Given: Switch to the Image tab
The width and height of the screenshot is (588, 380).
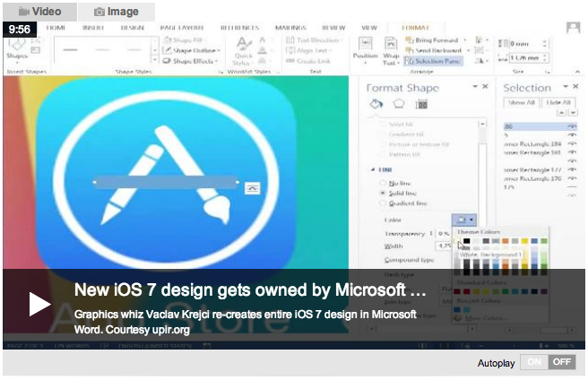Looking at the screenshot, I should point(117,12).
